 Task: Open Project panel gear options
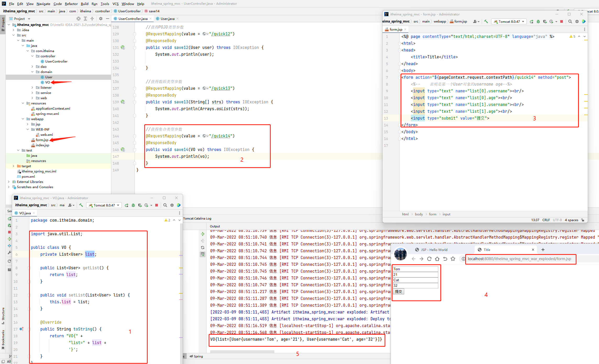pos(101,19)
